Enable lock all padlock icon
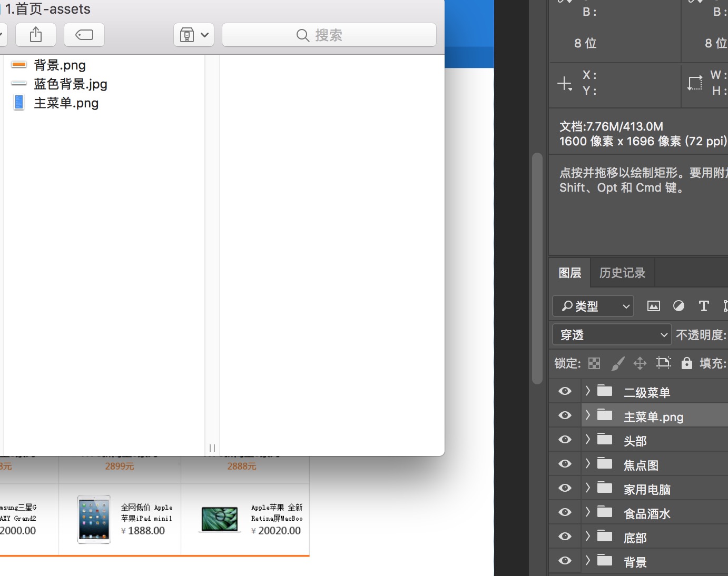The image size is (728, 576). coord(686,363)
